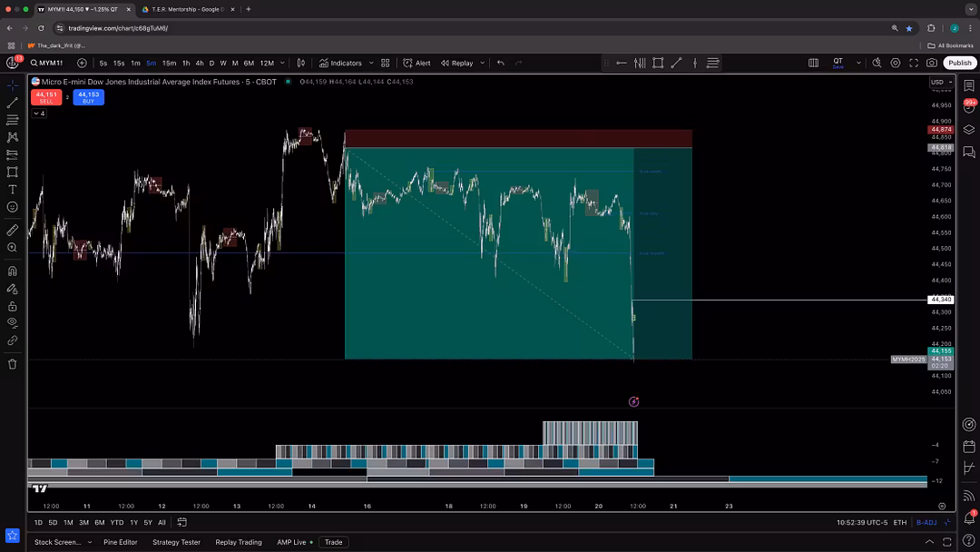
Task: Pick the text tool in the left sidebar
Action: 13,190
